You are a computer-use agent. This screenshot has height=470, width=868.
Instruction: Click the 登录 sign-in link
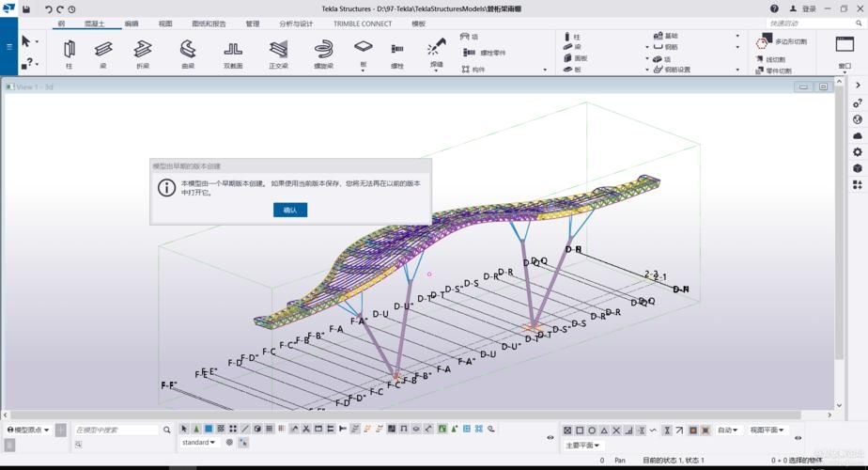coord(802,8)
